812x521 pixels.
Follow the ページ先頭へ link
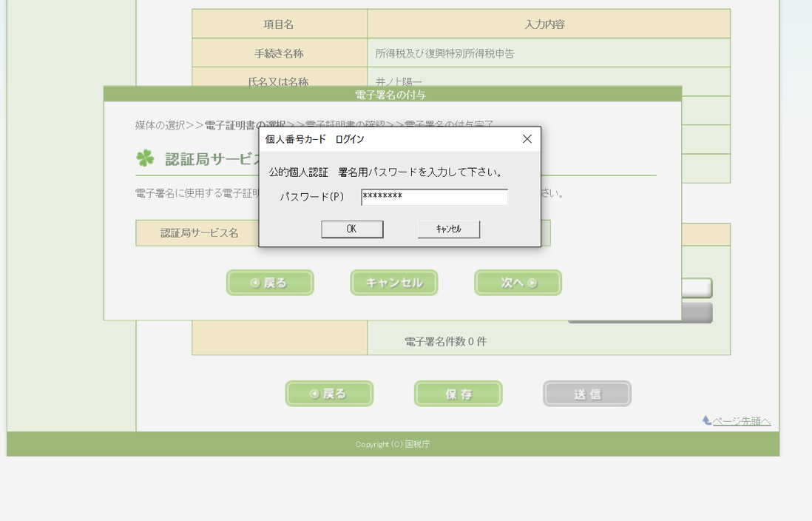pos(741,421)
